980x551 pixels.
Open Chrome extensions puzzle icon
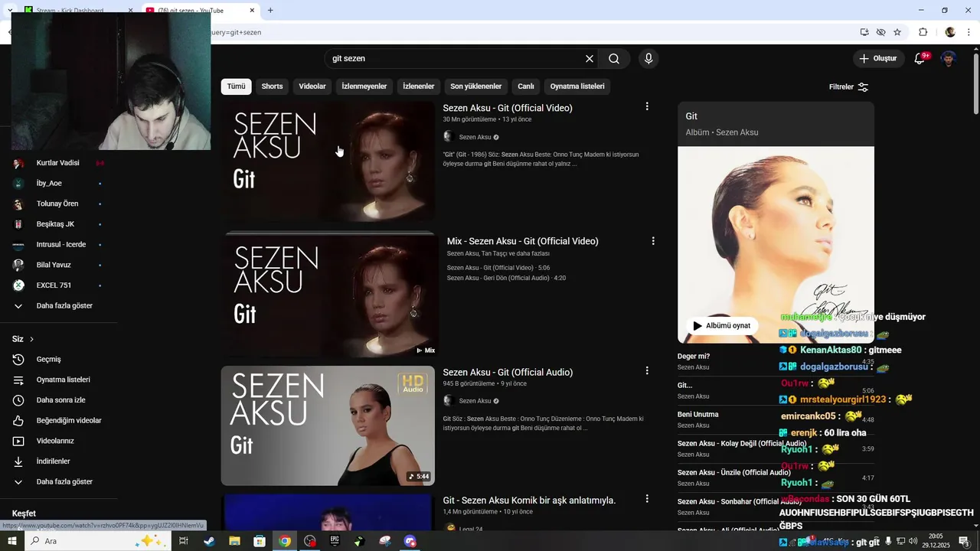(923, 32)
